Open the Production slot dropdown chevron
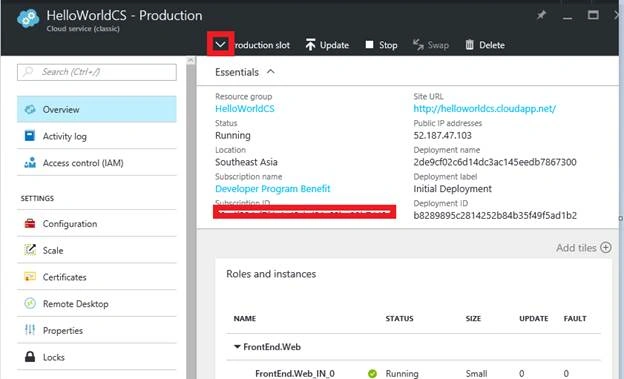 click(x=220, y=44)
